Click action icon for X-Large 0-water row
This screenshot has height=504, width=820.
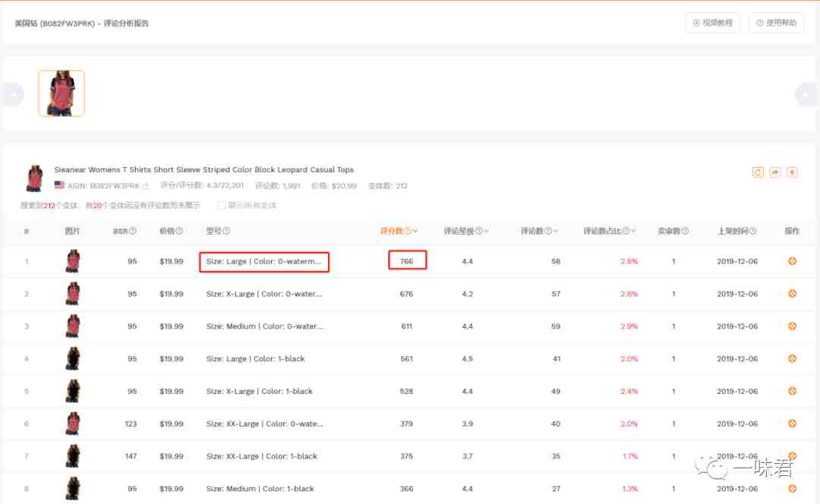pyautogui.click(x=792, y=294)
